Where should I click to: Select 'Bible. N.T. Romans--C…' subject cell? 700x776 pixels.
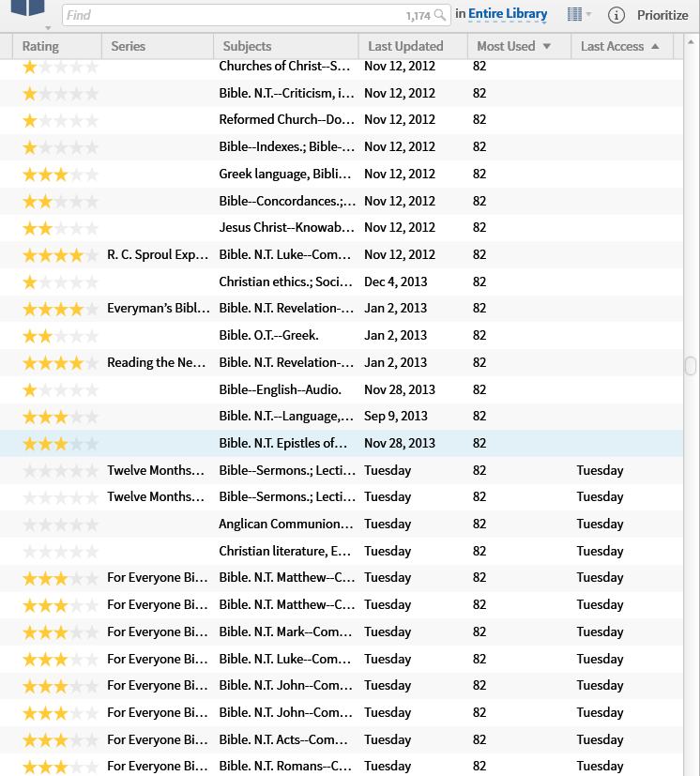285,766
